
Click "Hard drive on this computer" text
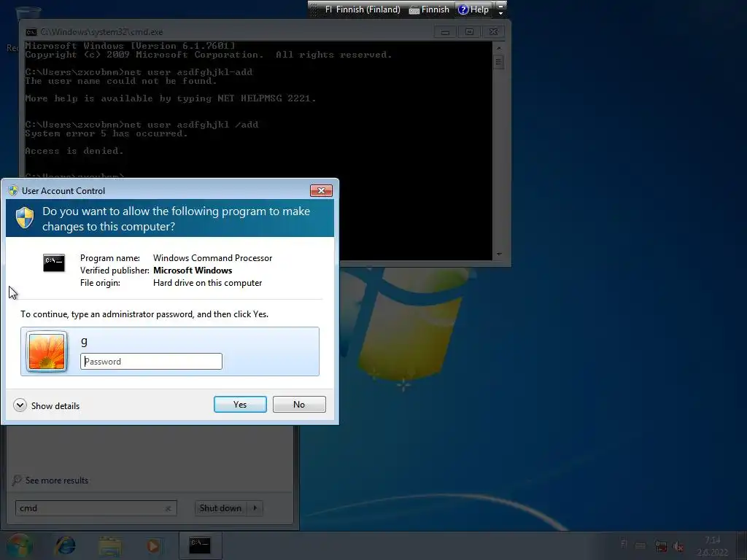pyautogui.click(x=208, y=283)
